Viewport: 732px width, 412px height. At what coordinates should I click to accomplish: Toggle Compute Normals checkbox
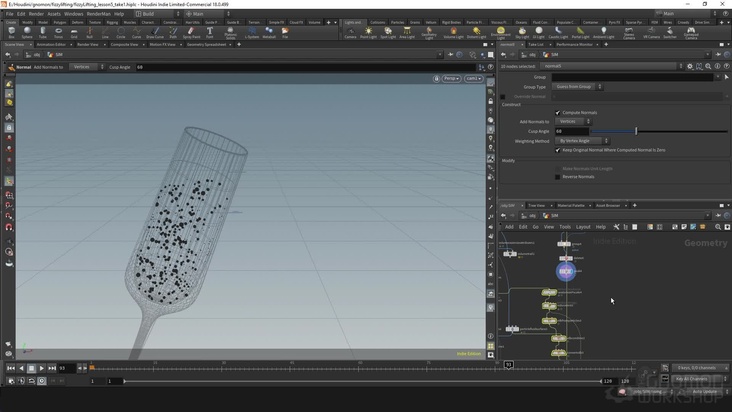coord(558,112)
